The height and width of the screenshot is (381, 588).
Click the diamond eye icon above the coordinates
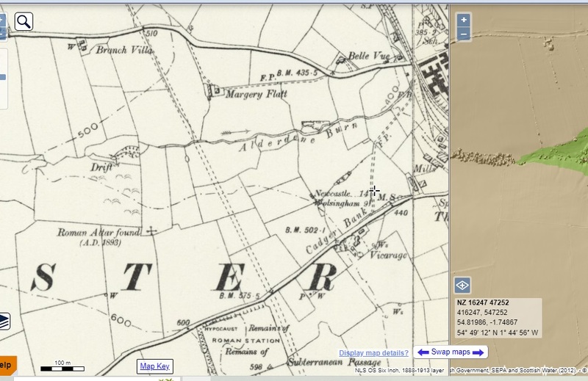[x=463, y=286]
